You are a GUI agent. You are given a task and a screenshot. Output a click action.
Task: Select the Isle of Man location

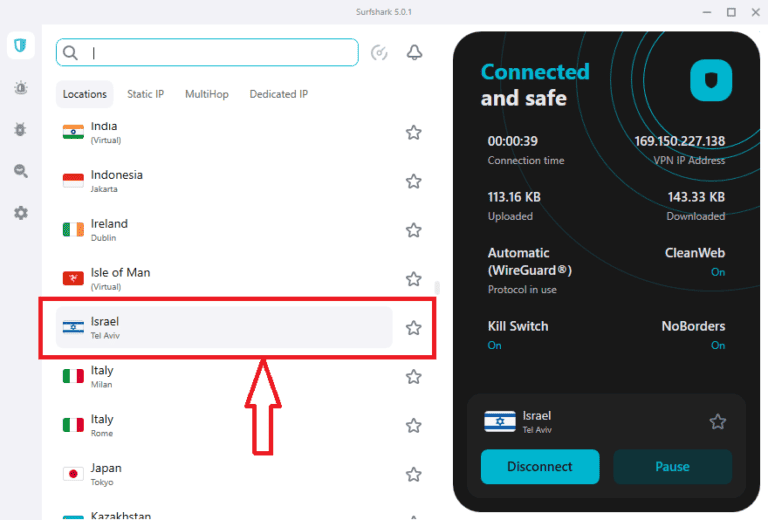pos(224,279)
